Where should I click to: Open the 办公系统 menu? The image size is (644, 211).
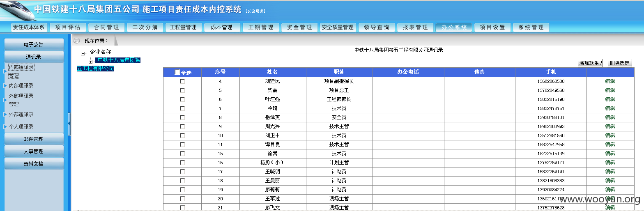click(454, 27)
